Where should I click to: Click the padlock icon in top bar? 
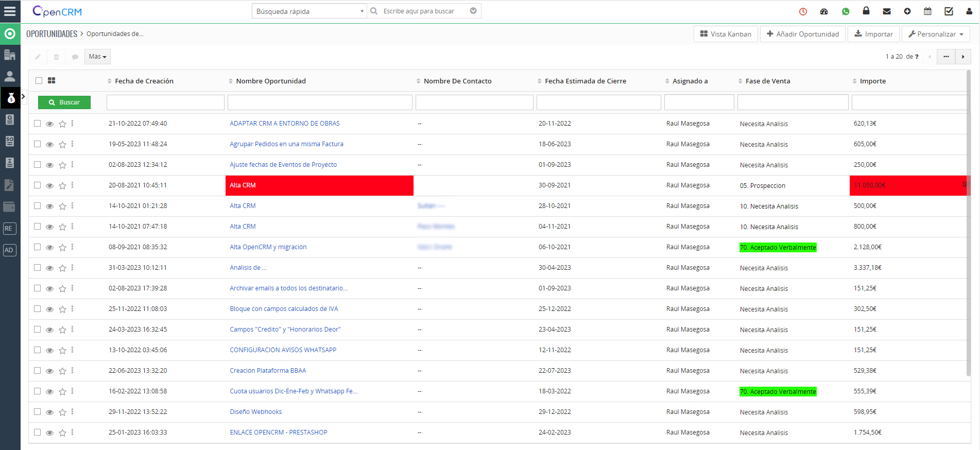866,11
